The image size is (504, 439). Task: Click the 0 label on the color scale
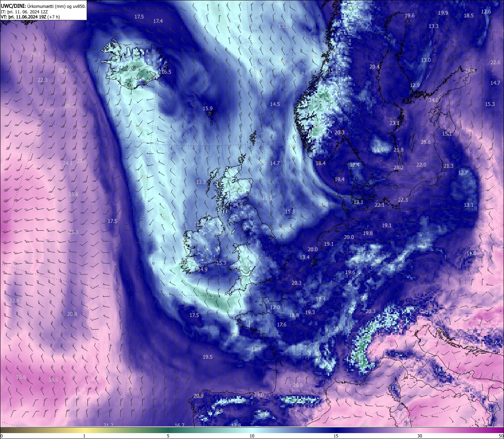2,436
